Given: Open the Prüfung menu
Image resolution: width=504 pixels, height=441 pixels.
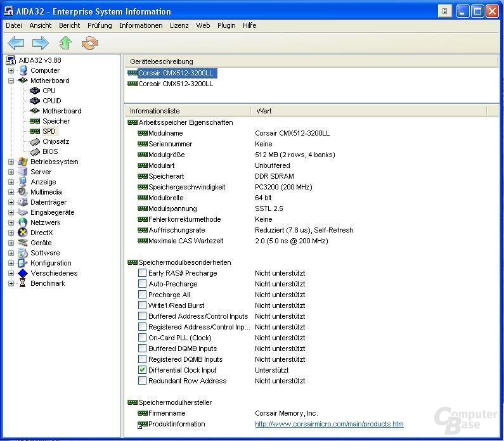Looking at the screenshot, I should [x=100, y=25].
